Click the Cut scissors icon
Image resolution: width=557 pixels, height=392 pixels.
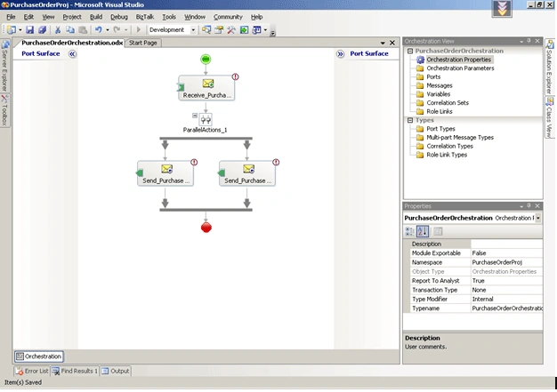click(x=58, y=30)
